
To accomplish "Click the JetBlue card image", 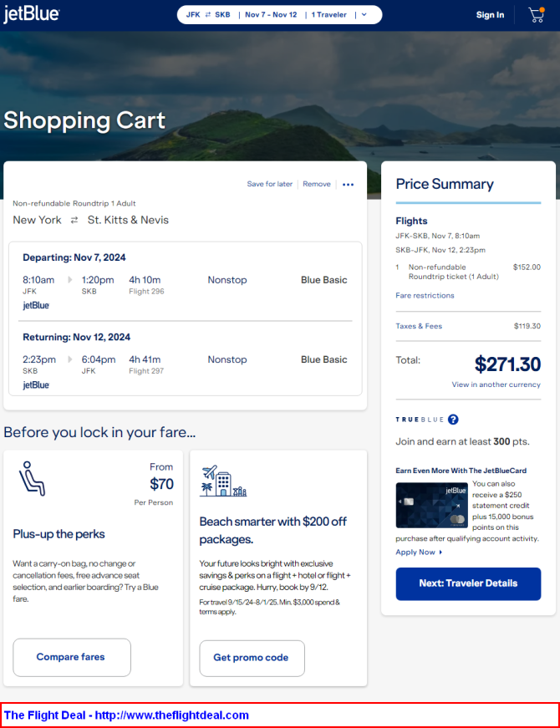I will click(431, 505).
